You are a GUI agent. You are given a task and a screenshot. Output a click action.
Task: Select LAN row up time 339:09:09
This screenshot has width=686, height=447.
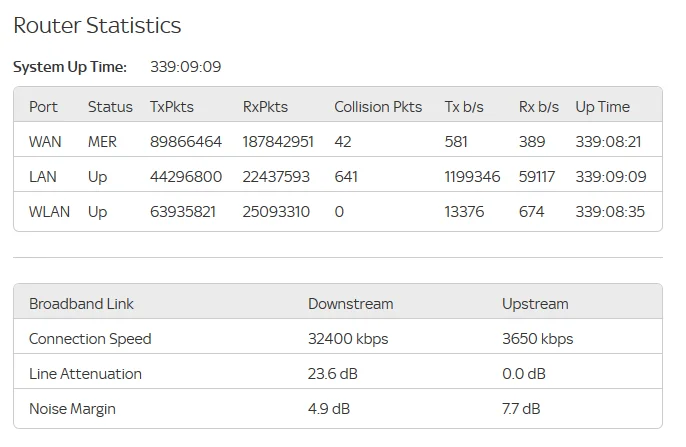(x=611, y=177)
